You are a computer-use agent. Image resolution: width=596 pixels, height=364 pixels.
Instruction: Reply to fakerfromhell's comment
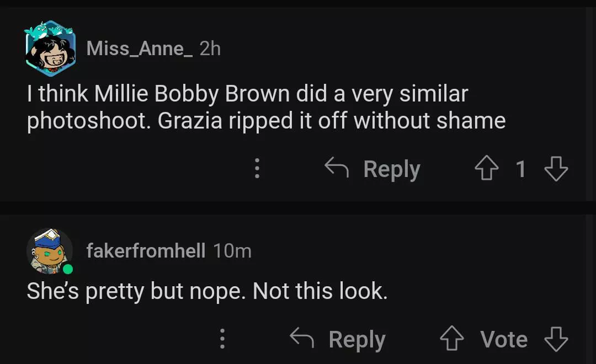coord(356,339)
